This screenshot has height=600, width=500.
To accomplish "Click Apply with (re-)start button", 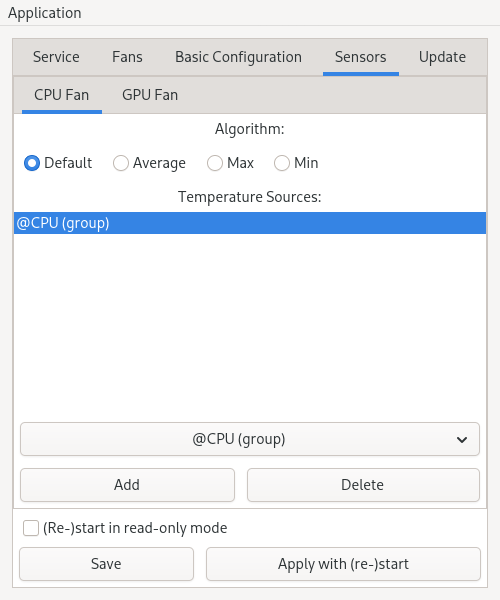I will click(x=343, y=564).
